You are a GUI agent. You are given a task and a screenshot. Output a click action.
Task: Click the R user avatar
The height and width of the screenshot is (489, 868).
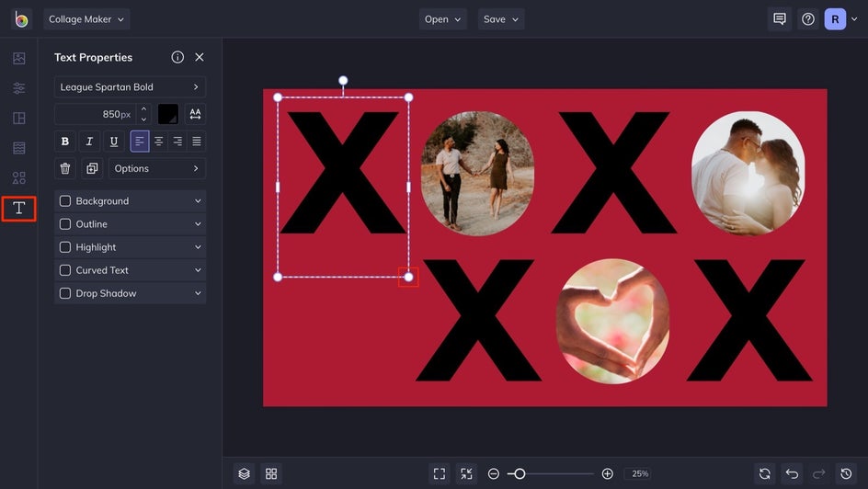click(835, 19)
